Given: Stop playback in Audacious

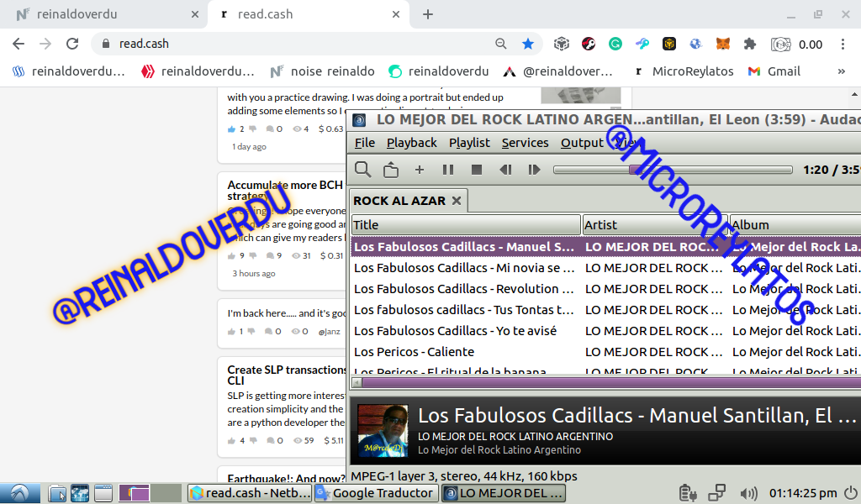Looking at the screenshot, I should click(477, 170).
